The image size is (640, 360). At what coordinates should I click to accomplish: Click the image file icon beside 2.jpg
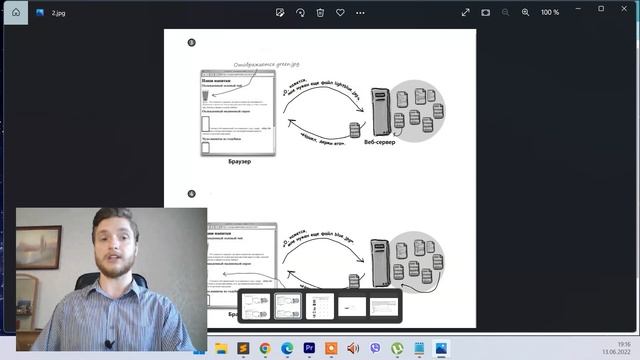40,13
